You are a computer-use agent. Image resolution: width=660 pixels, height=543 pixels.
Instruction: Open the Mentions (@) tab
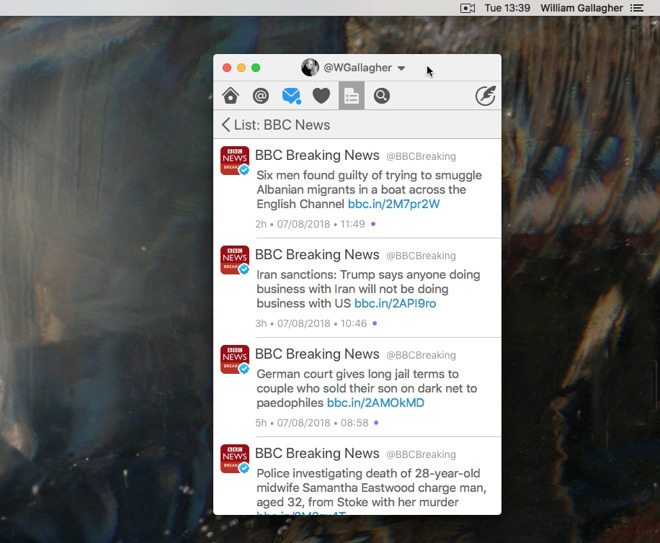261,96
